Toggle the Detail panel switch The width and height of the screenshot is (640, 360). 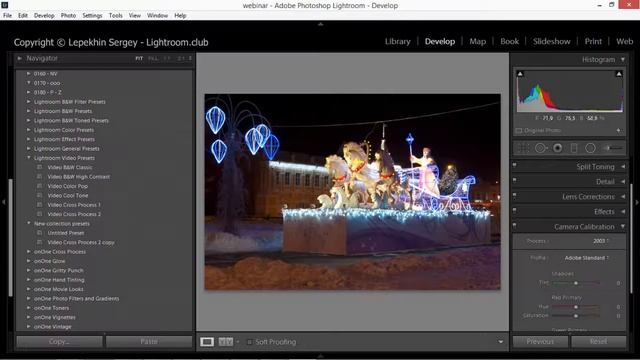[x=514, y=181]
